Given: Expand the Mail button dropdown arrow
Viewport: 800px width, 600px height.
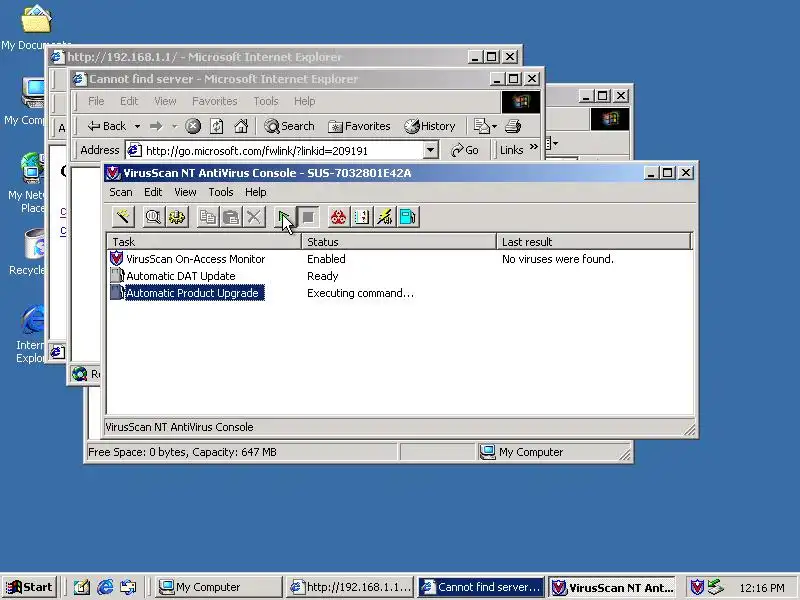Looking at the screenshot, I should [494, 126].
